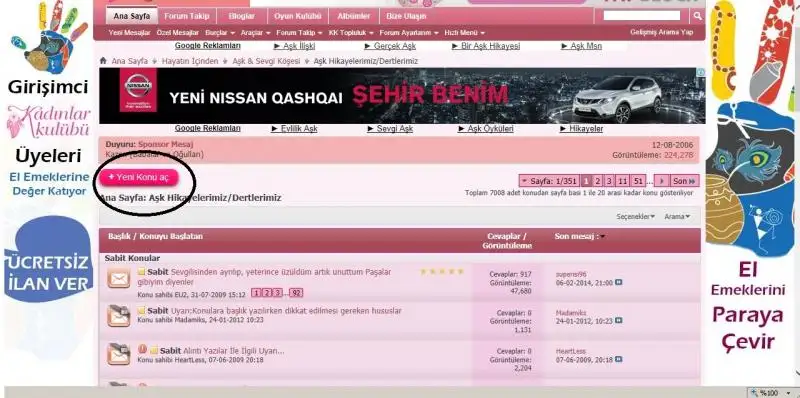Click the thread icon beside HeartLess' sticky topic

point(118,354)
